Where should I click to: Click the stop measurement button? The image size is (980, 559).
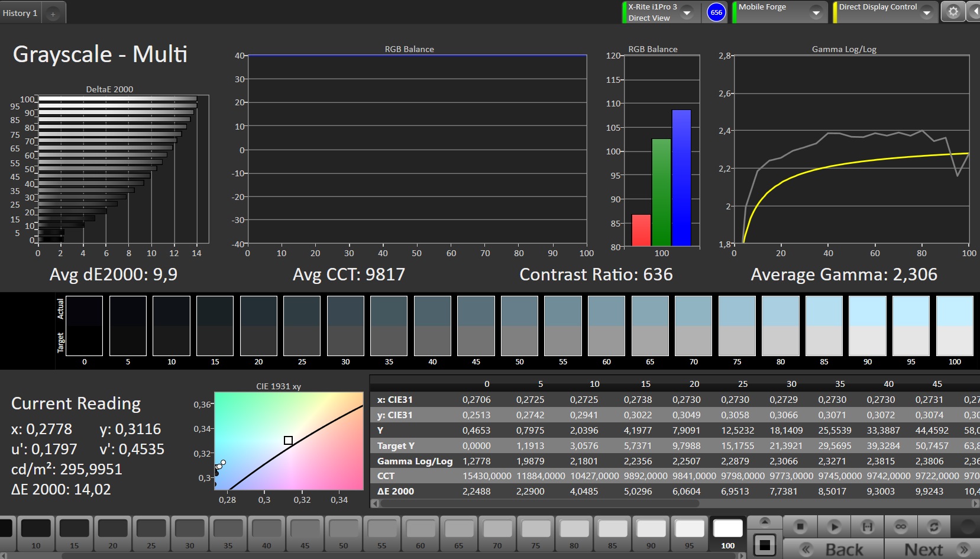coord(800,526)
